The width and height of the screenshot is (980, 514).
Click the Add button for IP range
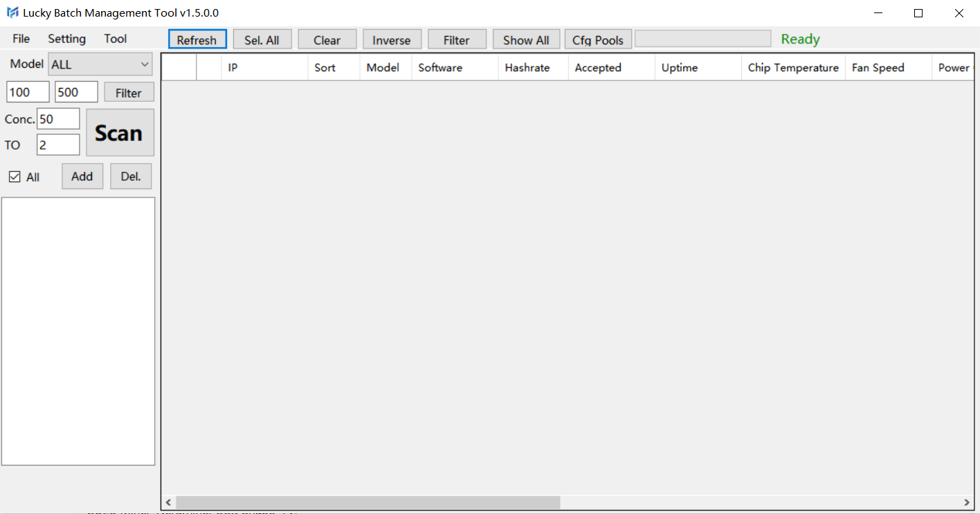coord(82,177)
